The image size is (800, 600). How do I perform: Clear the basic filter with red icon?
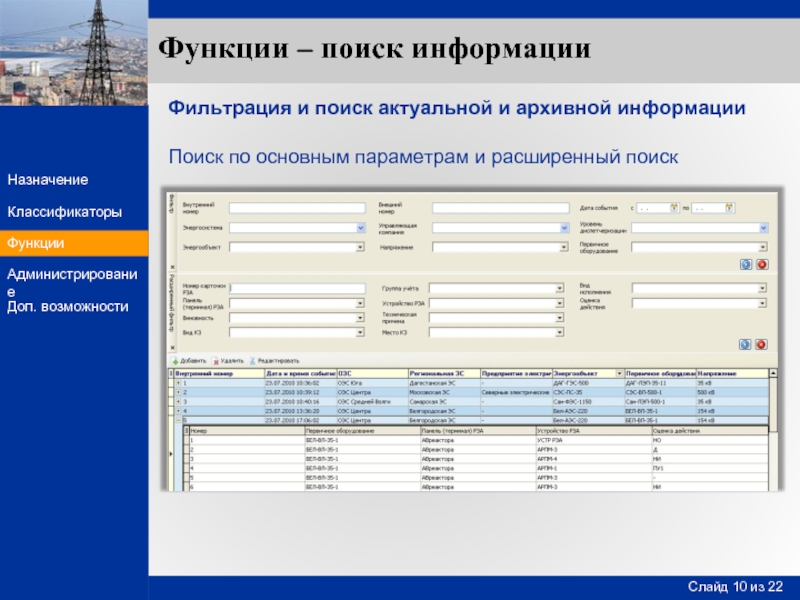coord(762,264)
